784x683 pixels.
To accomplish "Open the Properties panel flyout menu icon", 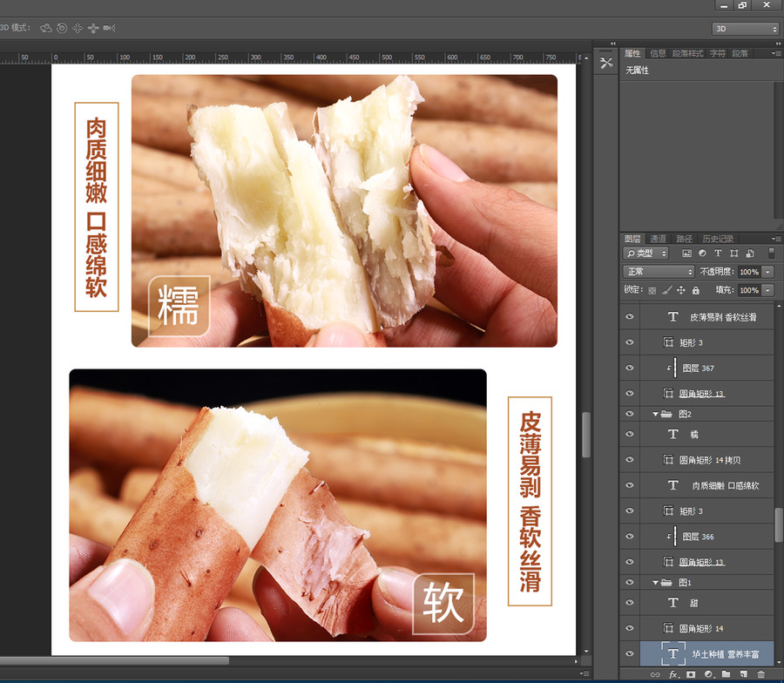I will [775, 53].
